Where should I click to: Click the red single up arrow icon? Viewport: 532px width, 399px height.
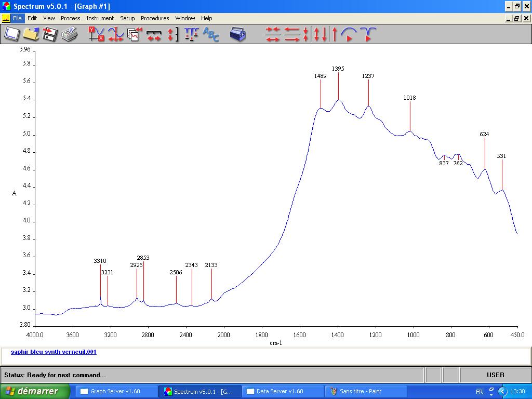click(335, 34)
